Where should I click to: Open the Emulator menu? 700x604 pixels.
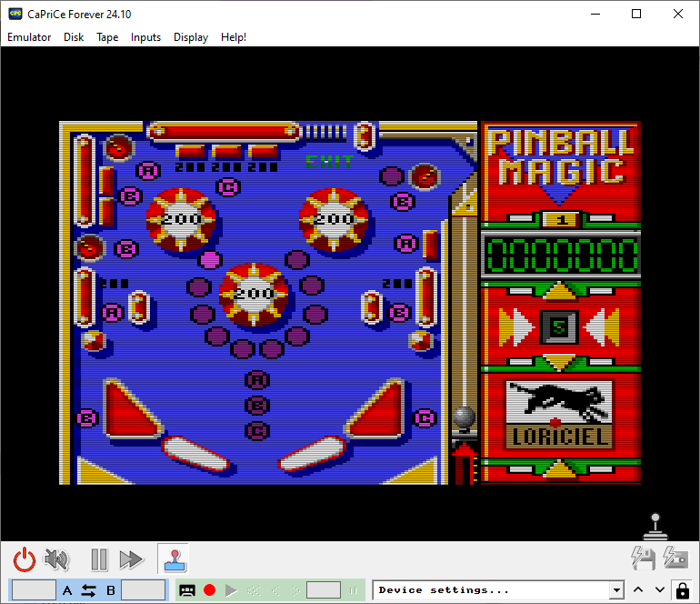pyautogui.click(x=29, y=37)
